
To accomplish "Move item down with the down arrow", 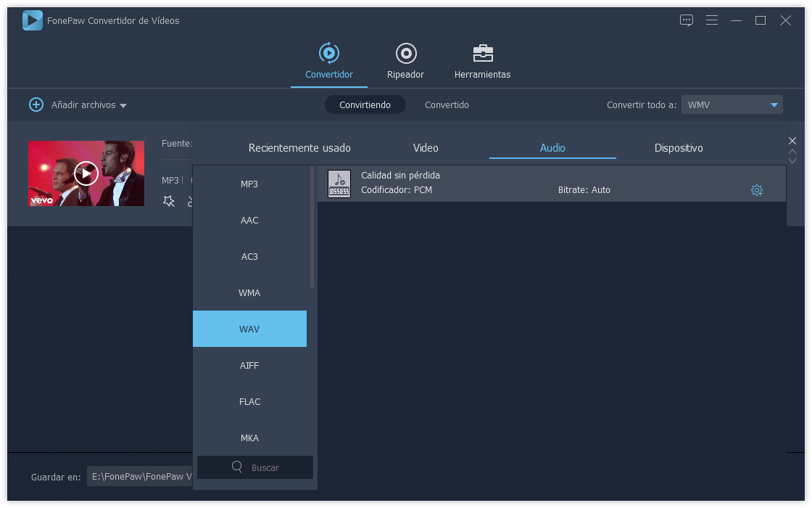I will click(792, 160).
